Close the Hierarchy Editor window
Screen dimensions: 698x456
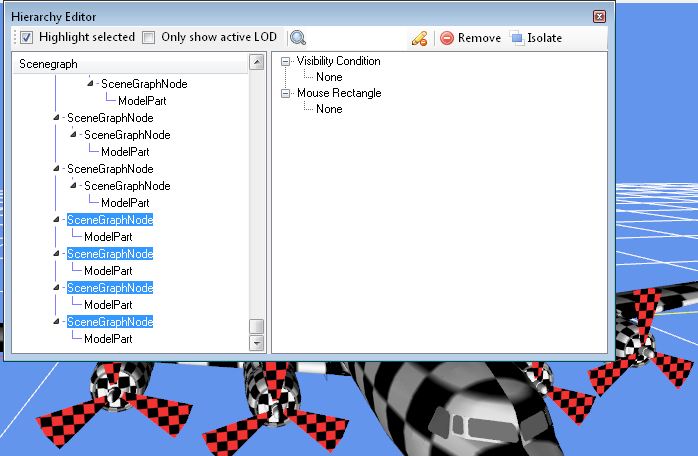(x=599, y=16)
